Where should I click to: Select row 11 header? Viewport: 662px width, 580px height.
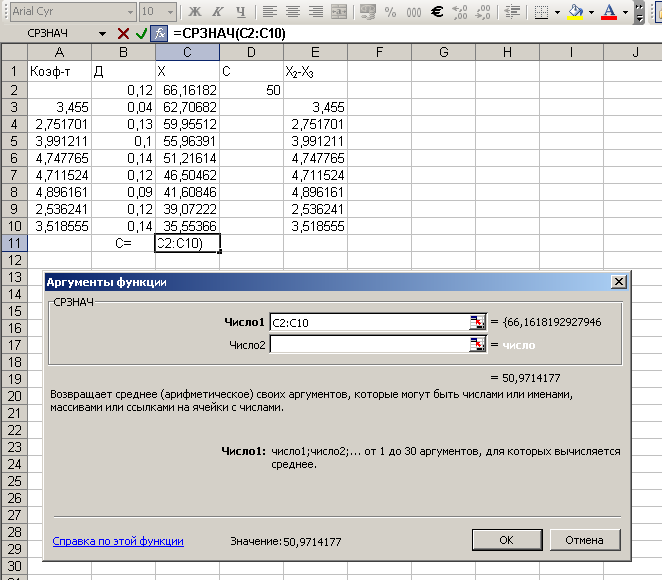(14, 243)
